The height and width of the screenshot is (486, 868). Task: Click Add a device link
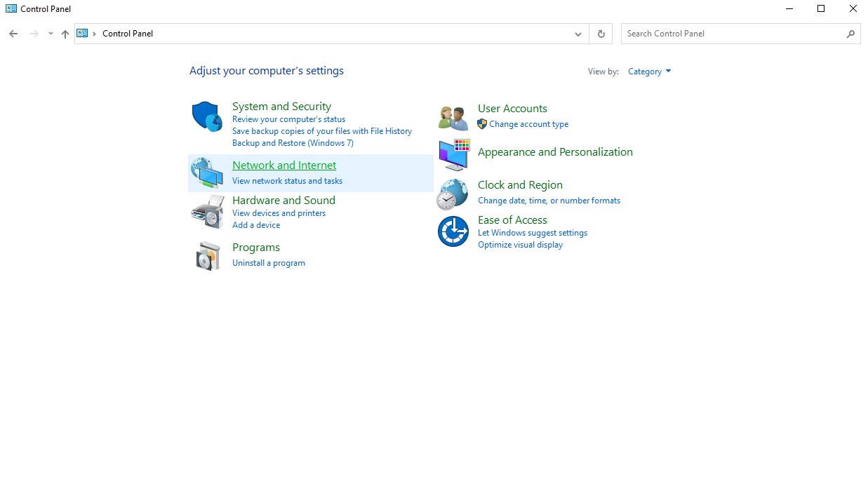coord(256,225)
